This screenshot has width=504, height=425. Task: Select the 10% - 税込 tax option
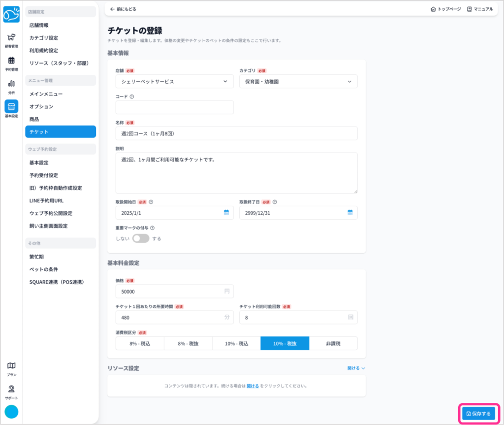(236, 343)
